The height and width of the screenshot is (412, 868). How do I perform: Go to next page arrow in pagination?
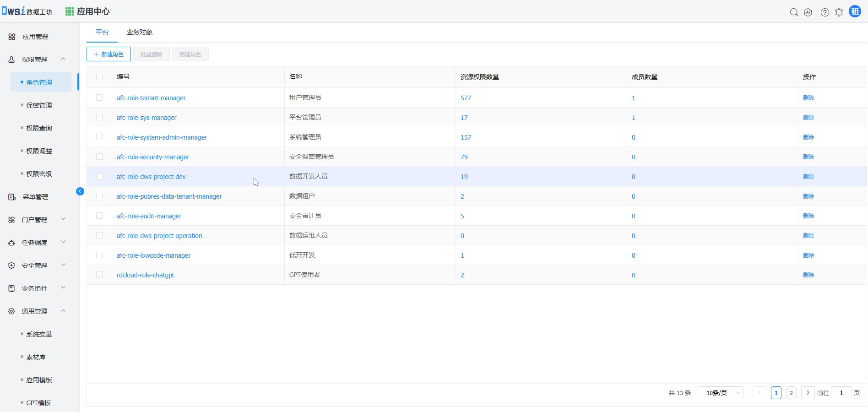point(808,393)
